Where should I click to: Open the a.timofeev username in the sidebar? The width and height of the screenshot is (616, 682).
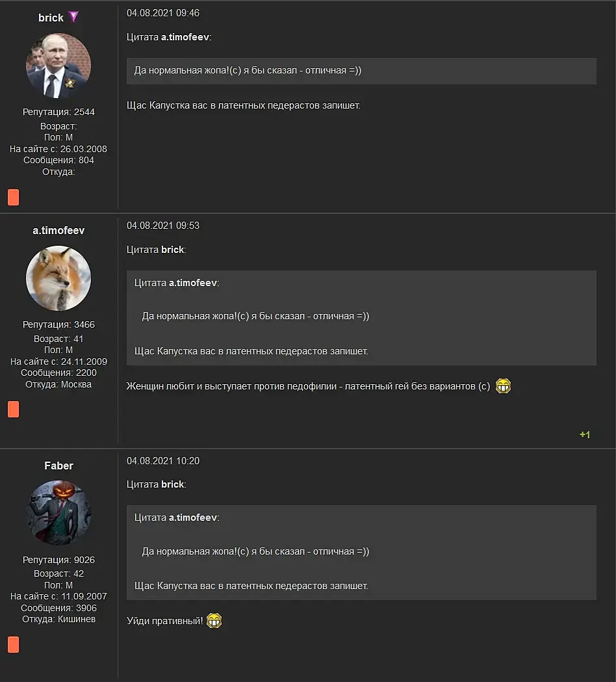[58, 231]
